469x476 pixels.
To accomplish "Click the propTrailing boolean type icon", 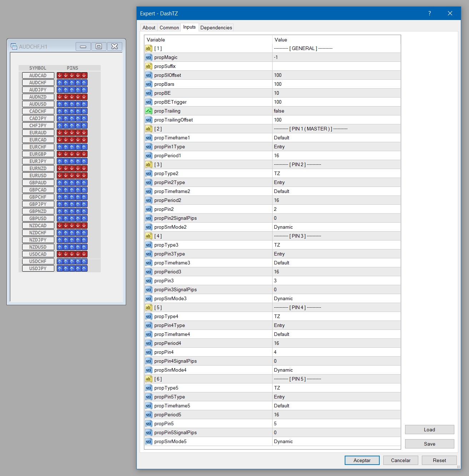I will pyautogui.click(x=149, y=111).
